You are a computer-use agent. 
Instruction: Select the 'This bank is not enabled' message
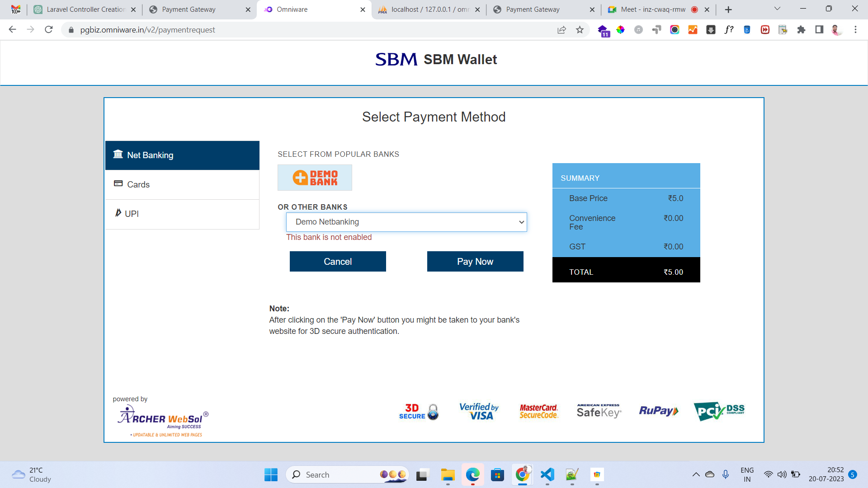329,238
